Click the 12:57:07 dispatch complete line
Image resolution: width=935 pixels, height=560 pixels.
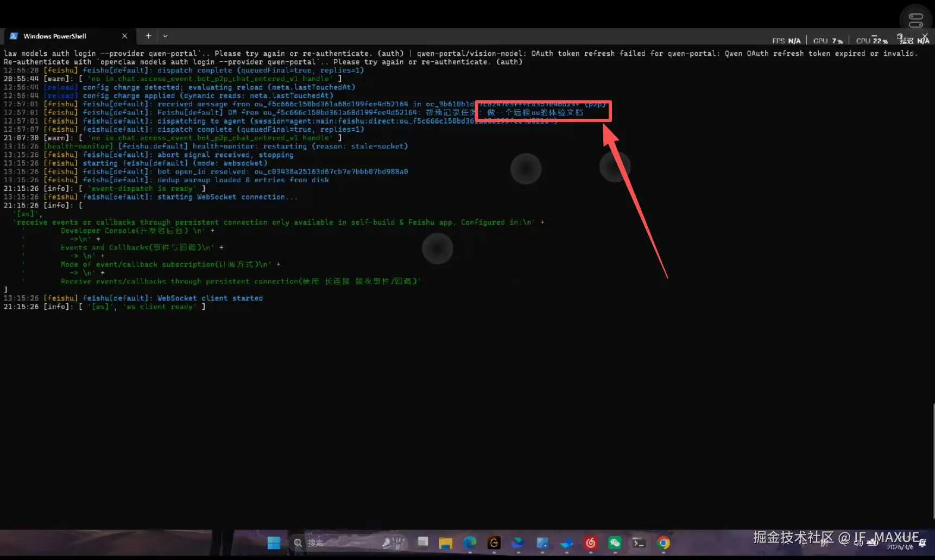(184, 130)
